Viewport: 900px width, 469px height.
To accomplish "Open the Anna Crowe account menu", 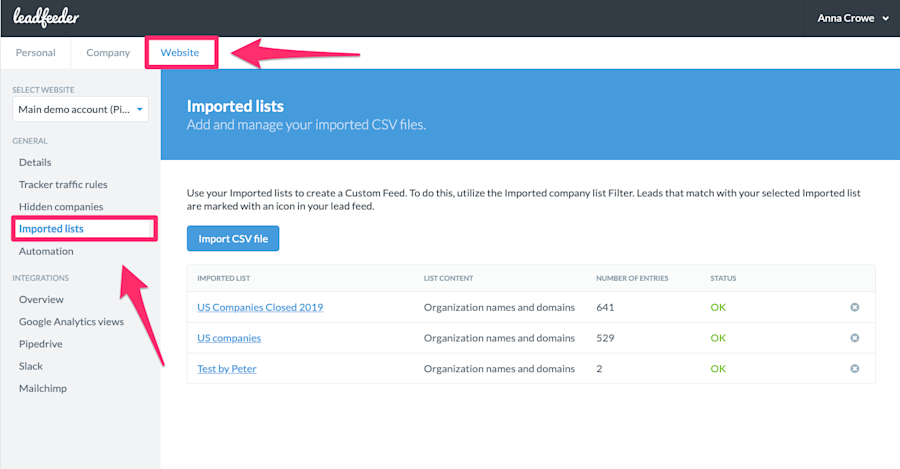I will point(853,18).
